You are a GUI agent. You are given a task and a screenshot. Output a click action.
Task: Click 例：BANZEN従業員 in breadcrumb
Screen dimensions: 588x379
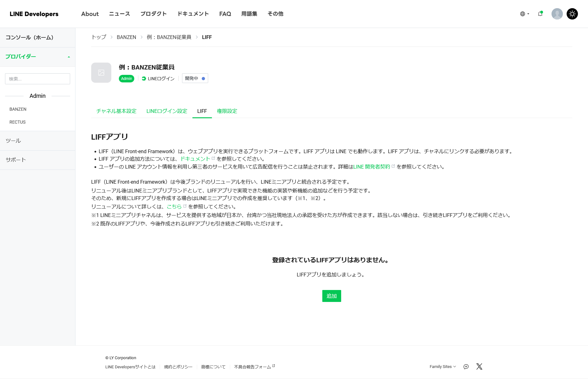click(169, 37)
